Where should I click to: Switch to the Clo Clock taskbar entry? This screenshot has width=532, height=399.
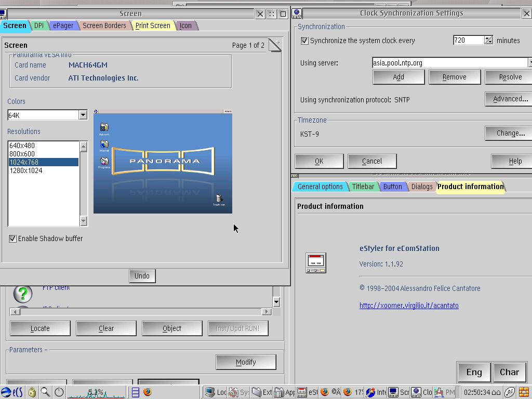(421, 392)
